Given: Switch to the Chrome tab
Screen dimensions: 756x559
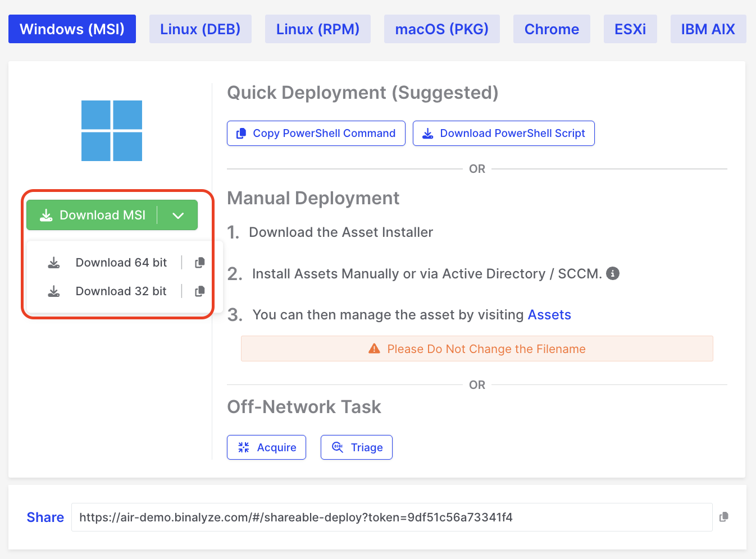Looking at the screenshot, I should pos(552,29).
